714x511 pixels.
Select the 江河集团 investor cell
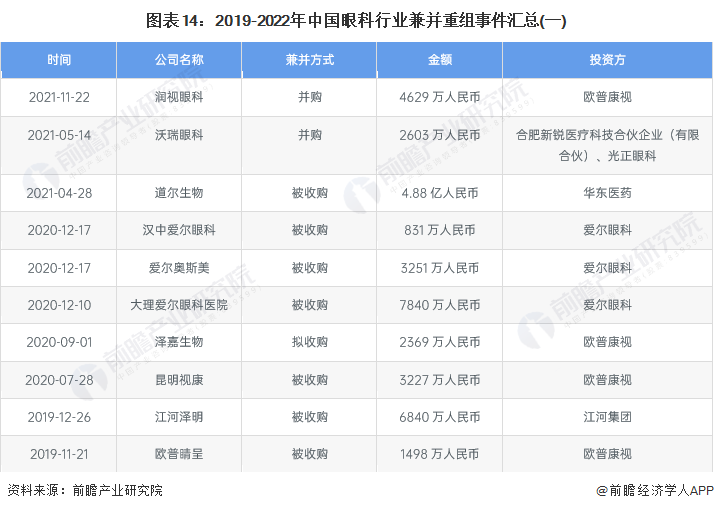[607, 417]
